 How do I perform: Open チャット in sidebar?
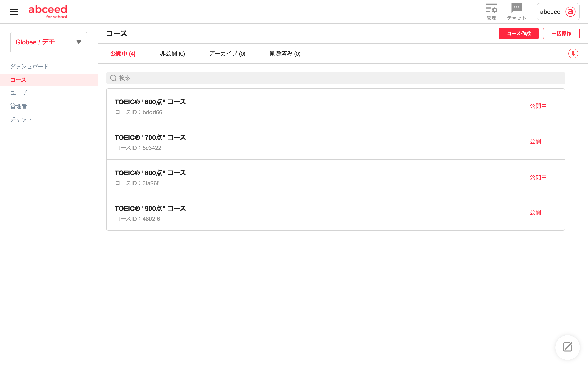pos(21,120)
